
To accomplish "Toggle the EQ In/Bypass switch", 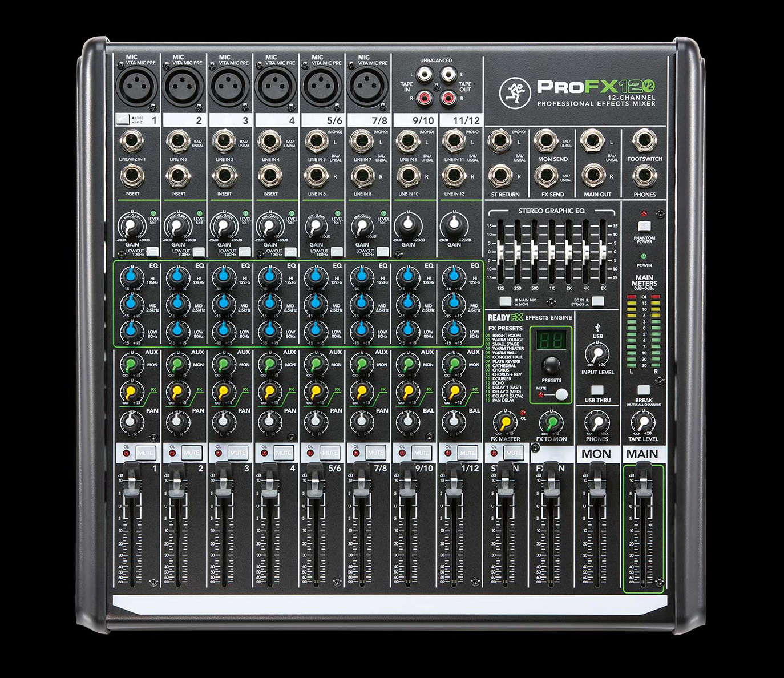I will click(x=597, y=301).
